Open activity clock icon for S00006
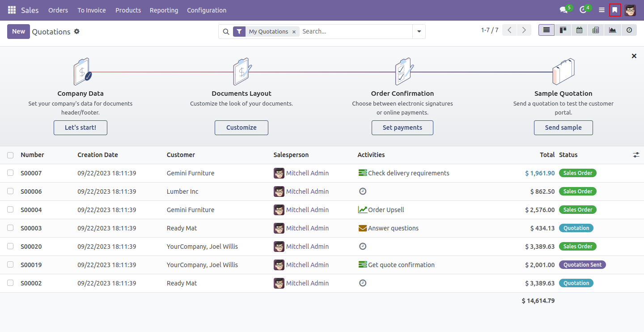This screenshot has height=332, width=644. pyautogui.click(x=363, y=191)
